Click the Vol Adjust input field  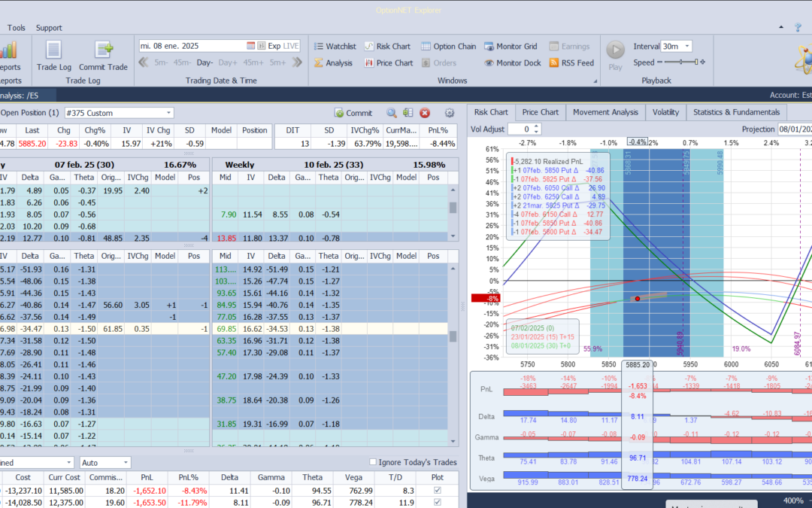point(520,129)
